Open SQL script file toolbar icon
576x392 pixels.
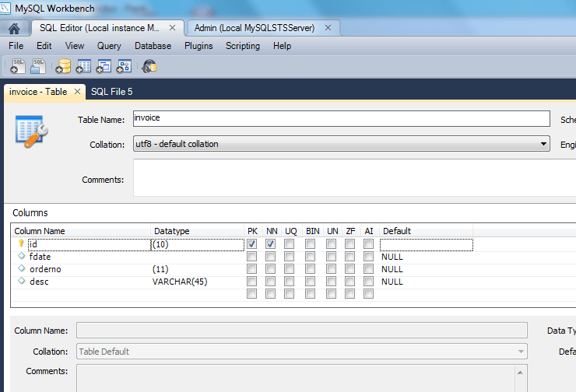point(38,66)
